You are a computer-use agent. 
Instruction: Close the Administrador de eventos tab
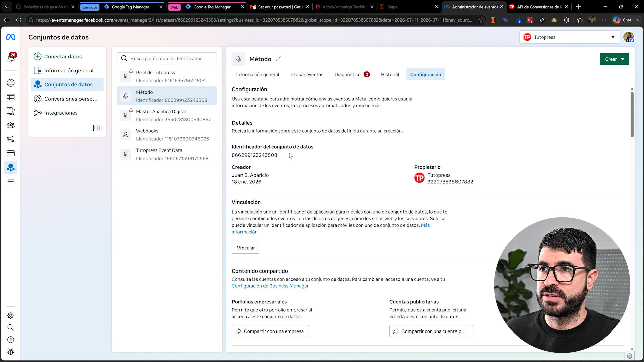click(501, 7)
